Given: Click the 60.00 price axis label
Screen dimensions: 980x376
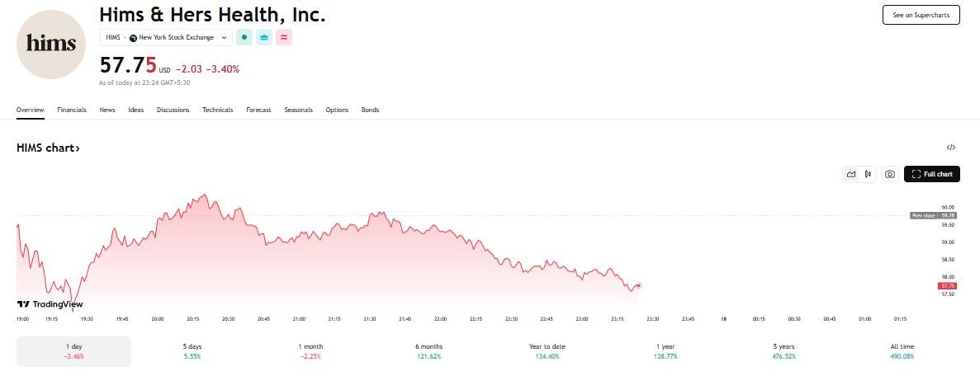Looking at the screenshot, I should coord(948,207).
